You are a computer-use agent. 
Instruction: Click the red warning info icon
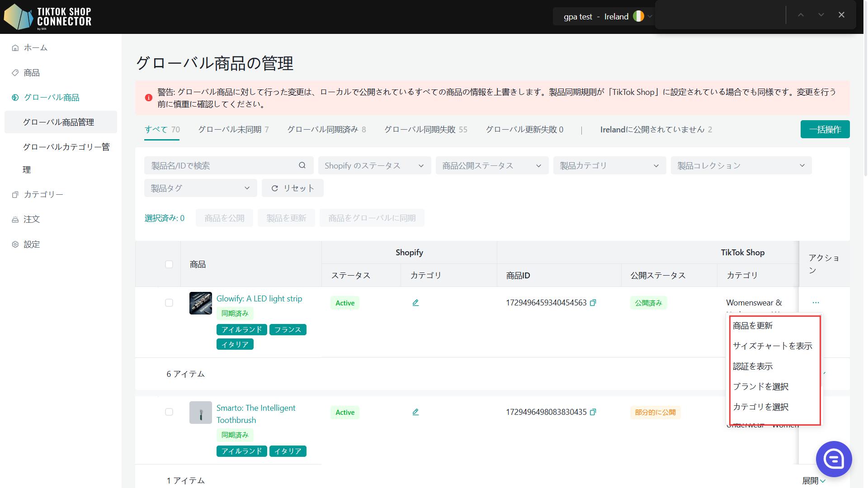[148, 98]
